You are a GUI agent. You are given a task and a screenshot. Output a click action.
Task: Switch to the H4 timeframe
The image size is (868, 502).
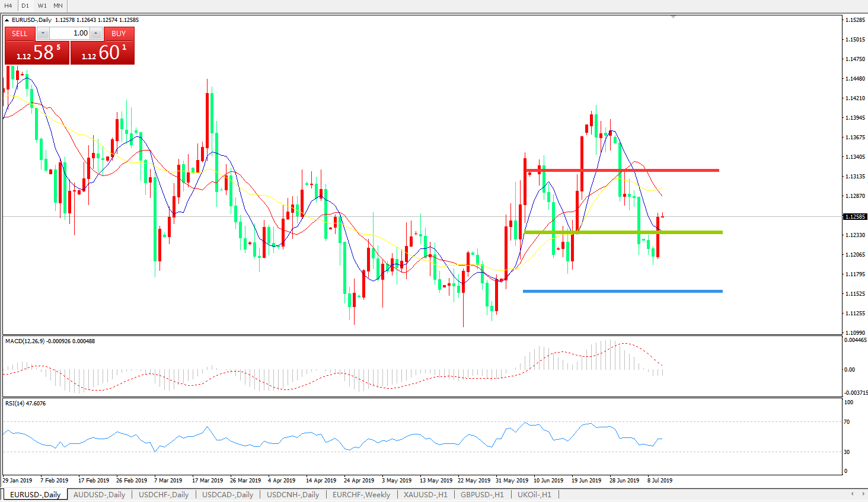pyautogui.click(x=8, y=5)
